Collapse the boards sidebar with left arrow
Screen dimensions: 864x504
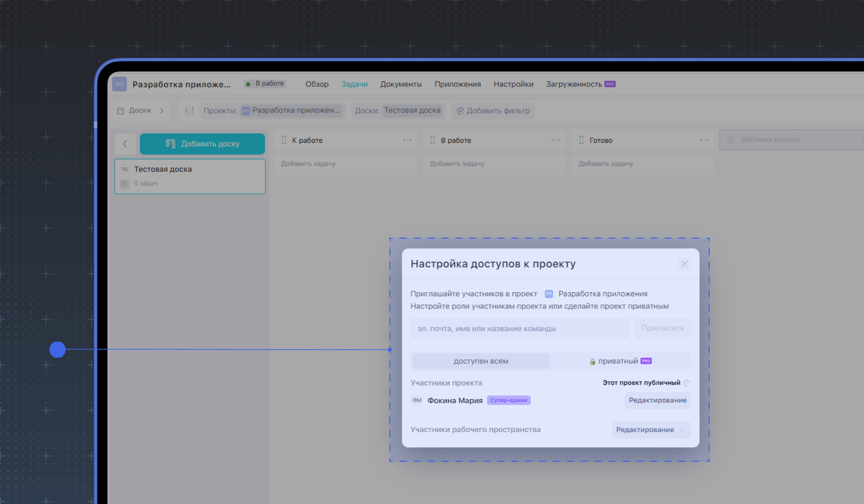(125, 143)
